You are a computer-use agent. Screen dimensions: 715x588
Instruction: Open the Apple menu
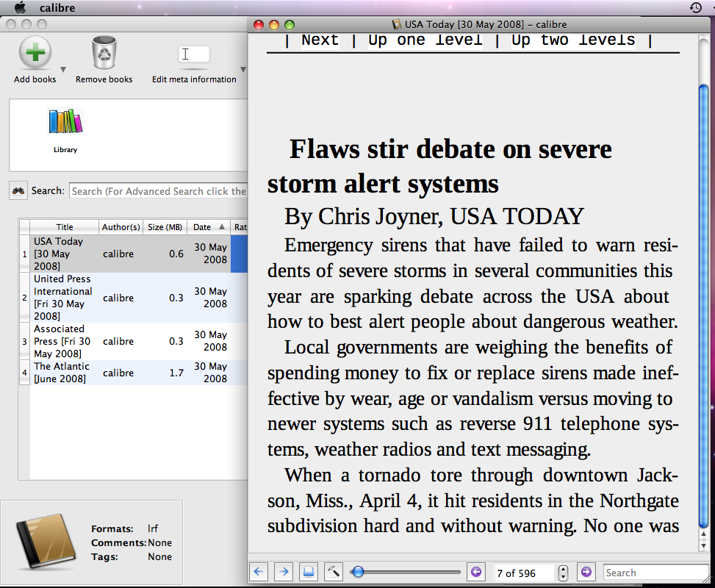tap(20, 8)
